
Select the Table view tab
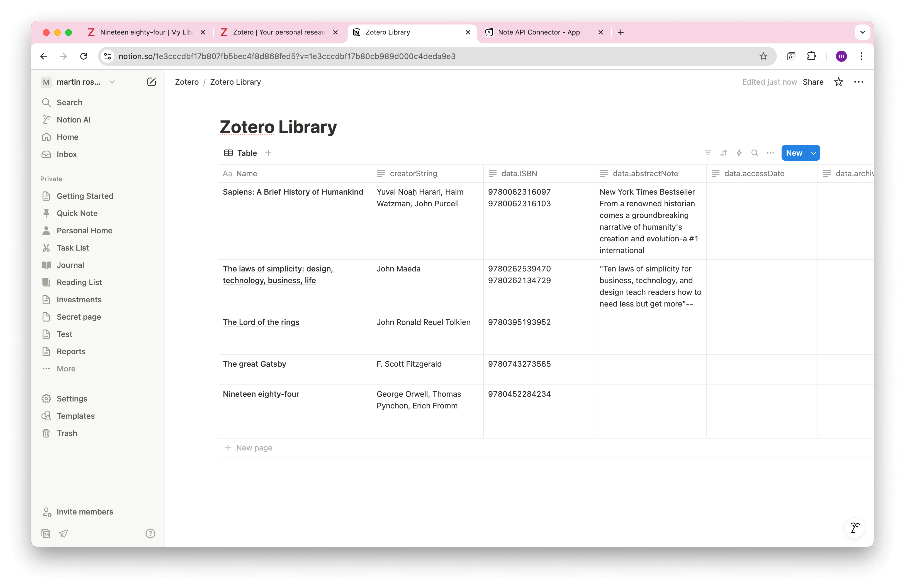point(241,153)
